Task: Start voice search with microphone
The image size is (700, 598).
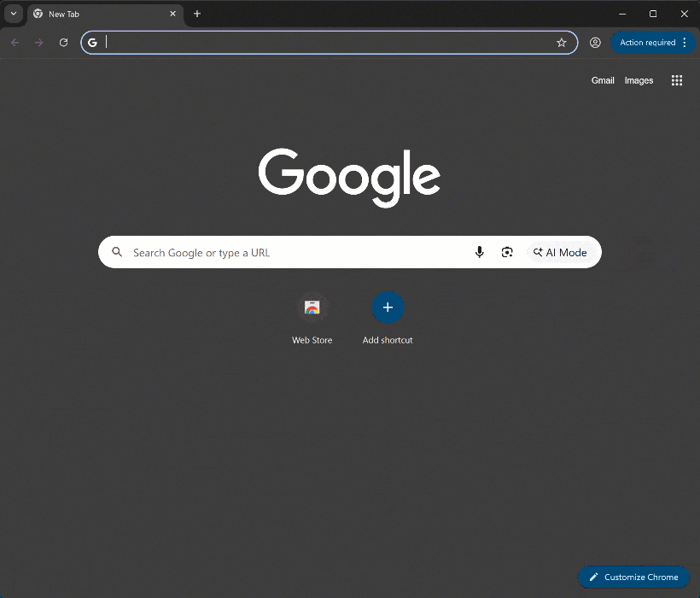Action: [x=480, y=252]
